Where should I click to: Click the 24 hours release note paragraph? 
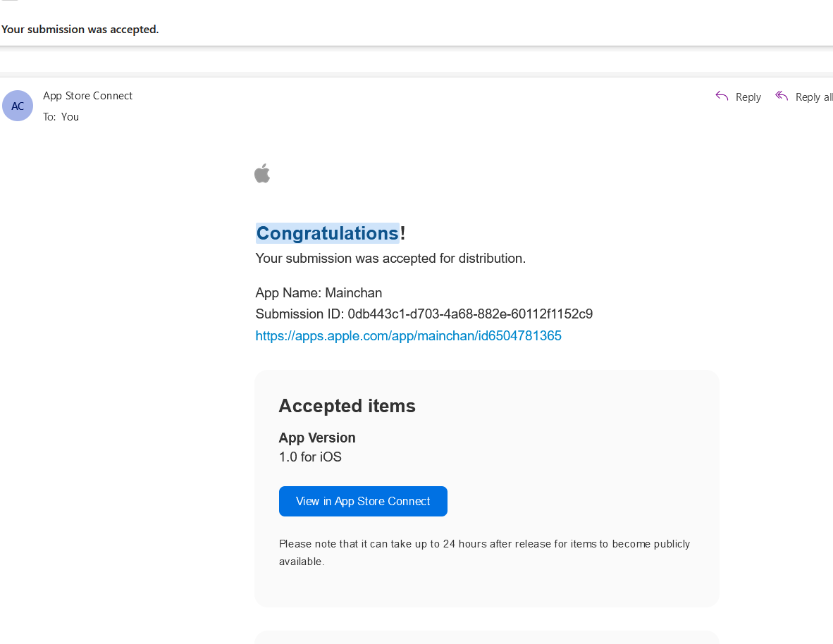[484, 552]
